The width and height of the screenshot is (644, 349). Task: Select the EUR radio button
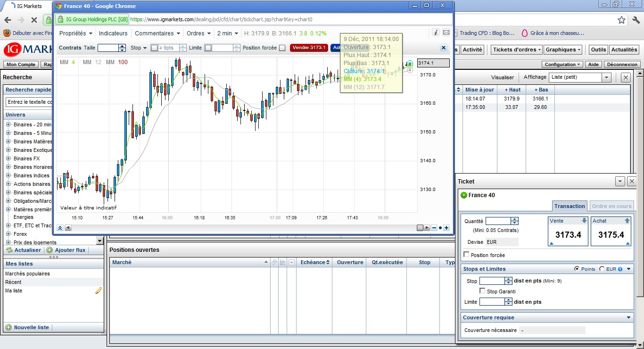[x=602, y=269]
